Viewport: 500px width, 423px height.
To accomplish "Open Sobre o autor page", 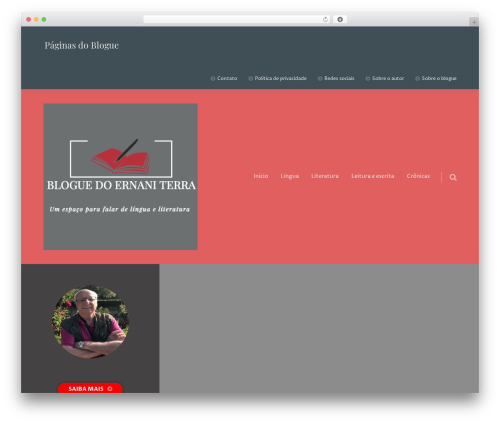I will tap(388, 78).
